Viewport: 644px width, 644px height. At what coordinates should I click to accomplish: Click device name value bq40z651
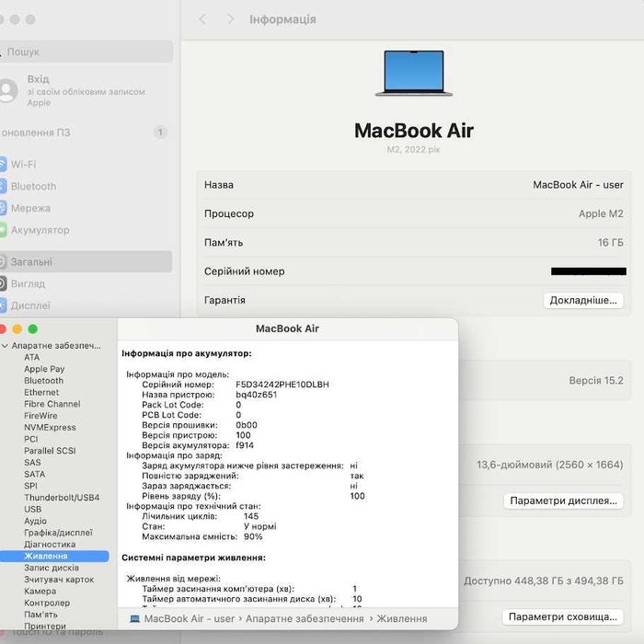257,395
